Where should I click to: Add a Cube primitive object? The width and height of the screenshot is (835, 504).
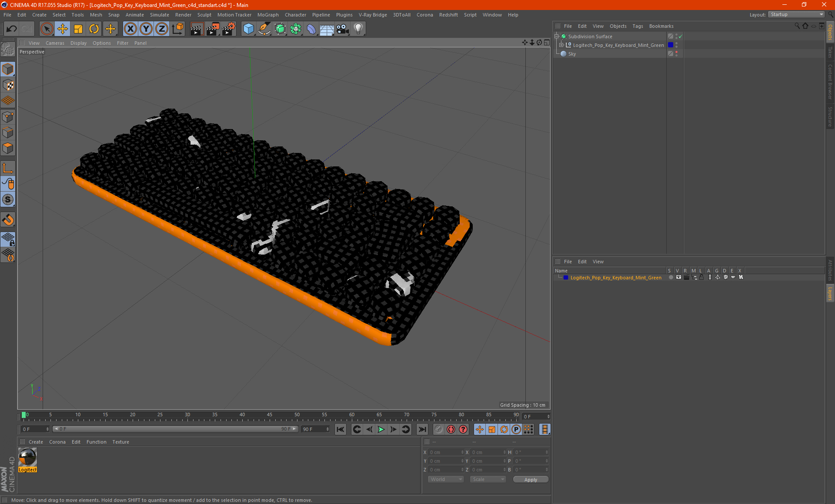coord(248,29)
